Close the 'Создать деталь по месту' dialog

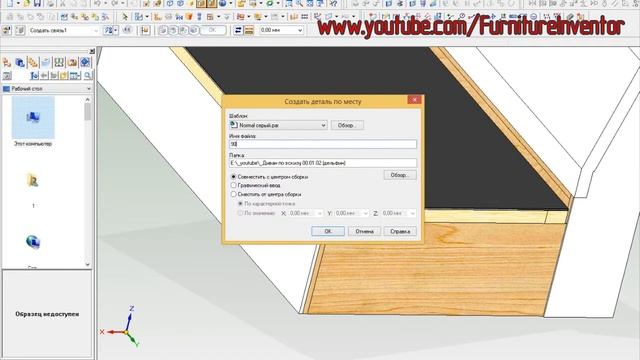(x=414, y=100)
